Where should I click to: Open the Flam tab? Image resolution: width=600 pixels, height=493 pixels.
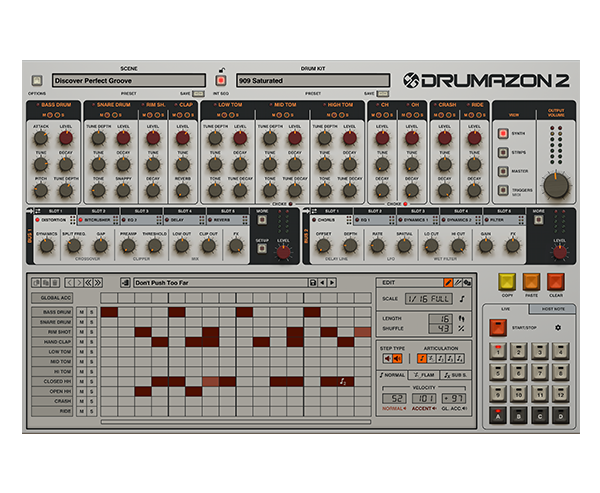click(424, 375)
